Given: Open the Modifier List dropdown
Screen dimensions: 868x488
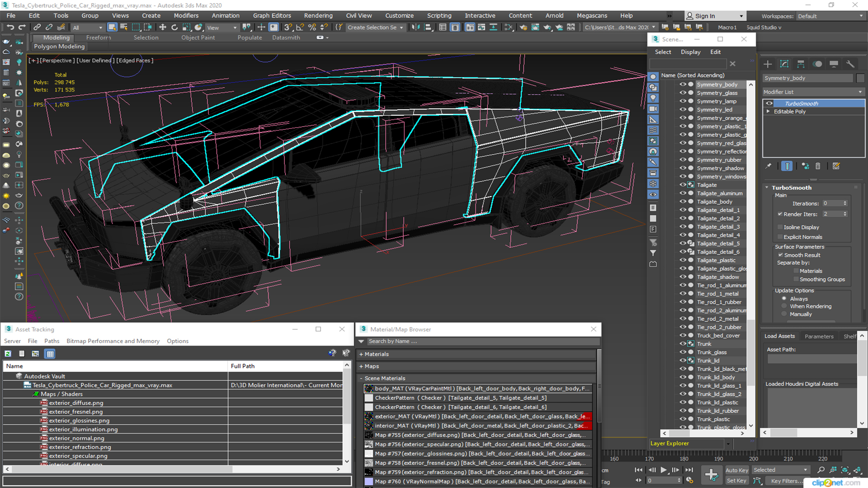Looking at the screenshot, I should (813, 92).
